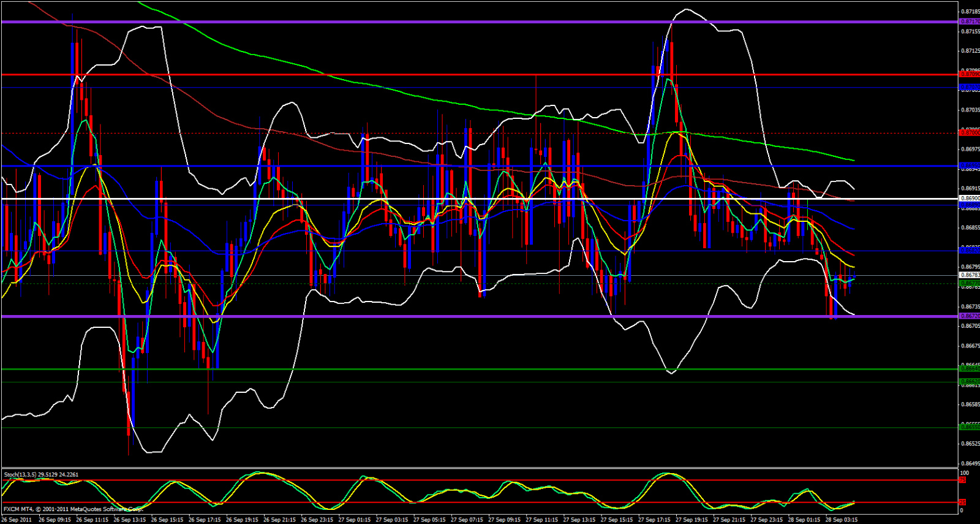The image size is (980, 524).
Task: Select the purple 0.8672 price tag
Action: (969, 316)
